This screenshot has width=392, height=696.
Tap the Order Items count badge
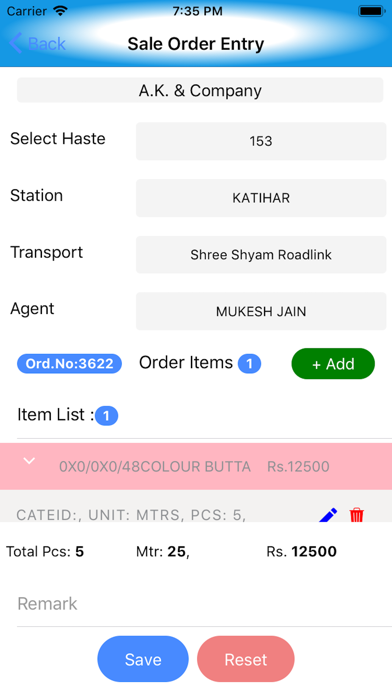[x=249, y=364]
